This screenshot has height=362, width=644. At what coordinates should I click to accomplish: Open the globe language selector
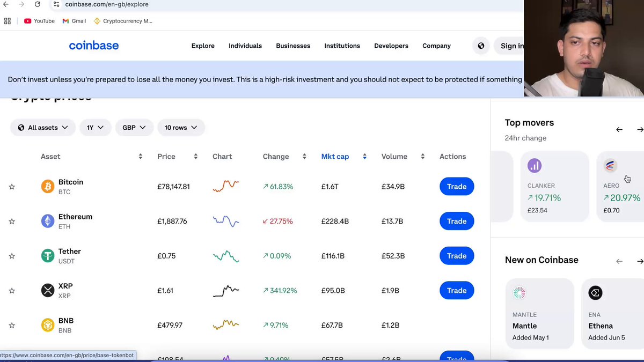(x=481, y=46)
